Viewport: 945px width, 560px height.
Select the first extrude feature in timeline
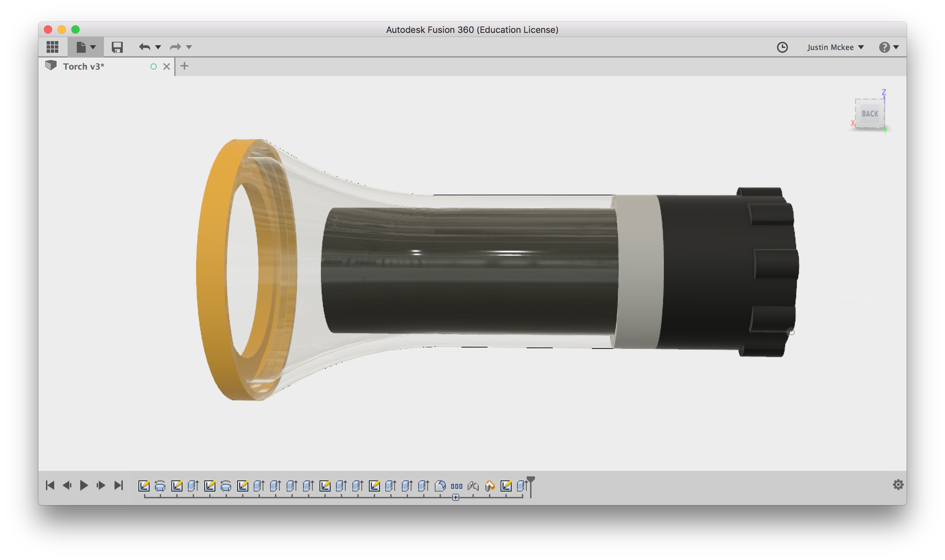193,486
